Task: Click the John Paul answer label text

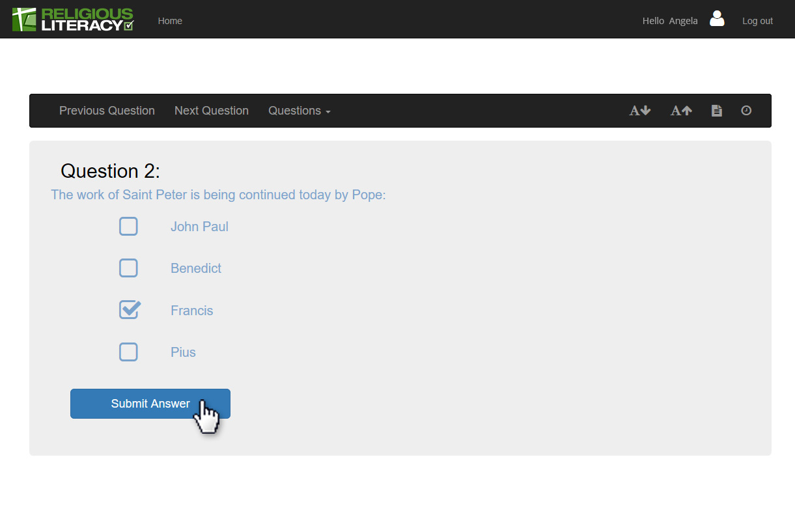Action: [199, 227]
